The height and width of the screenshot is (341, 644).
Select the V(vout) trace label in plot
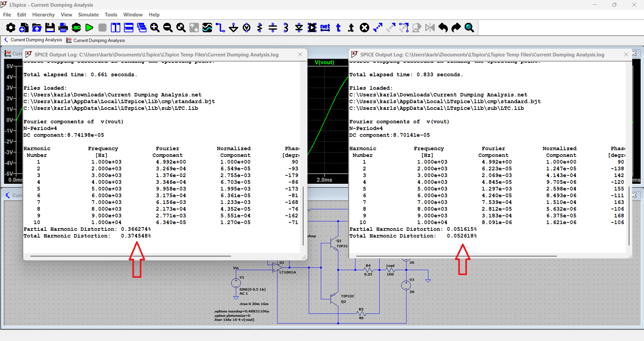click(x=324, y=62)
